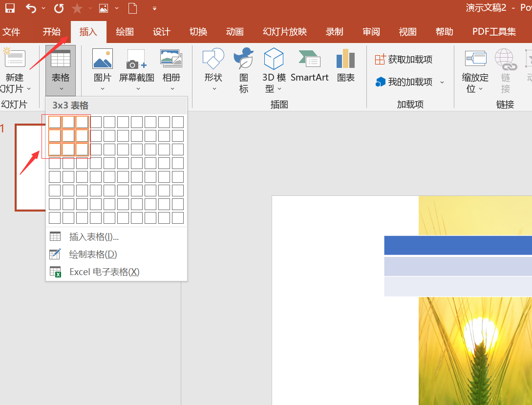Click the first top-left table grid cell
The height and width of the screenshot is (405, 532).
55,122
